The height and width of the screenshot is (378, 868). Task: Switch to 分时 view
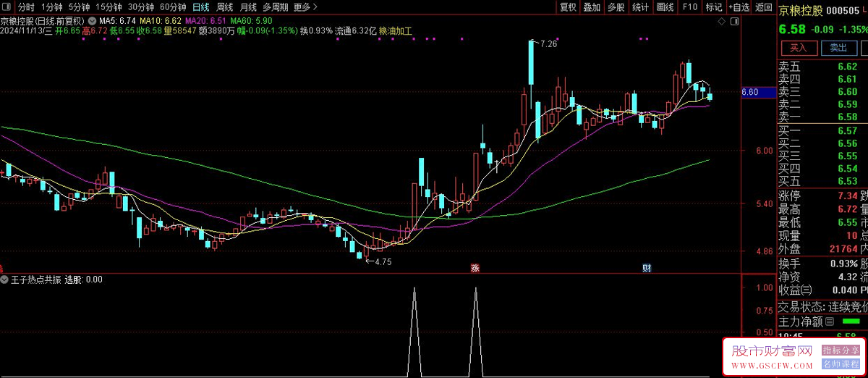coord(26,7)
